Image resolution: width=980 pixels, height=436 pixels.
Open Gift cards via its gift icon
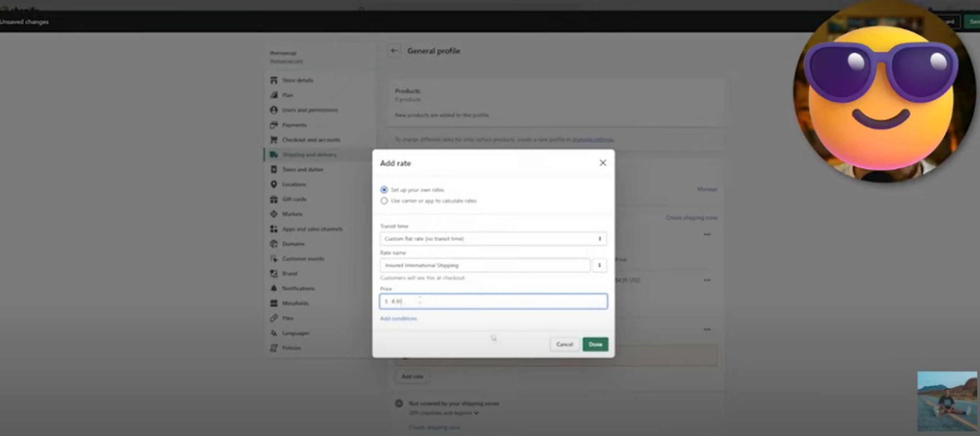[x=274, y=199]
